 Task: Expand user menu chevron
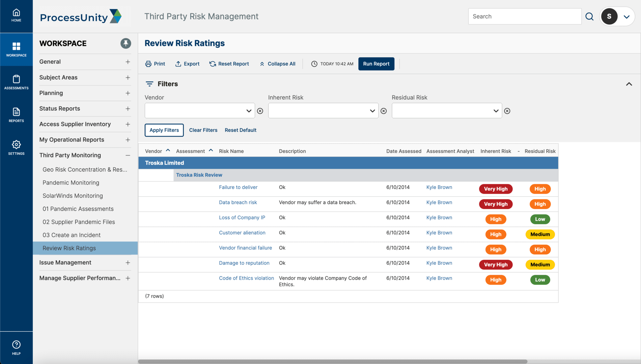point(626,17)
